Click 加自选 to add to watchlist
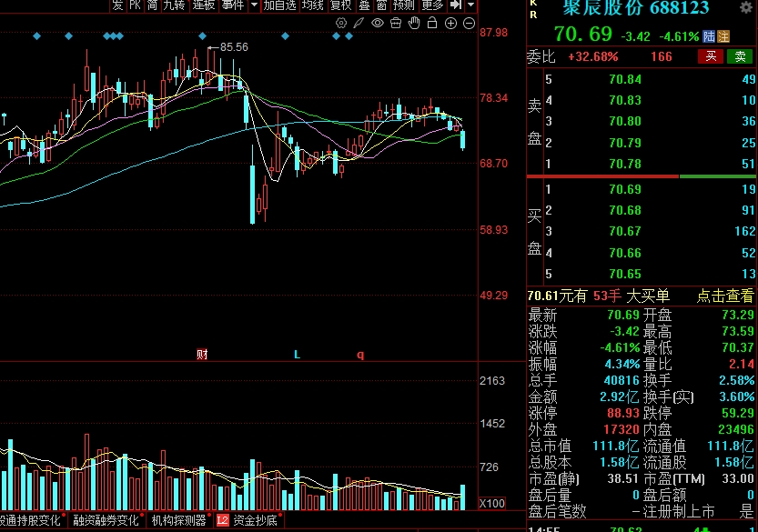 pos(280,5)
